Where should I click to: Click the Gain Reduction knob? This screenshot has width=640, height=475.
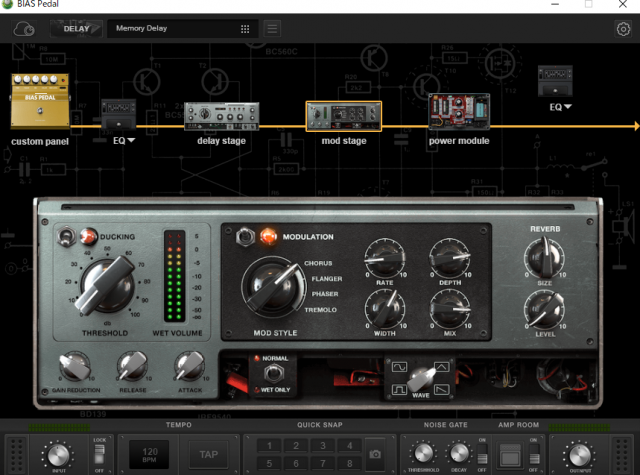75,366
